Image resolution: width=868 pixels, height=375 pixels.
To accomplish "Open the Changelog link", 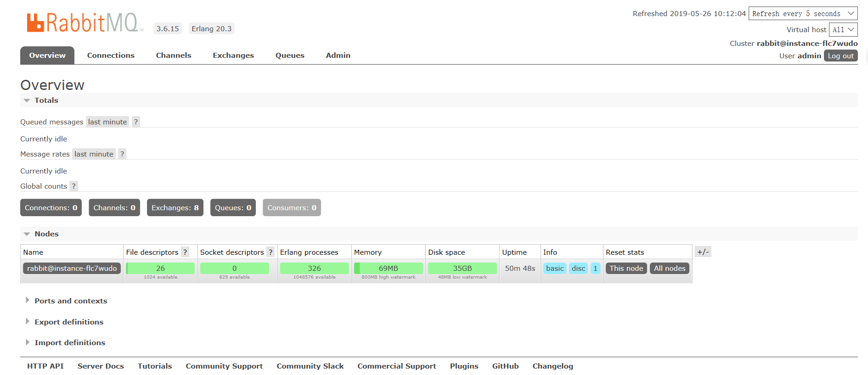I will 552,366.
